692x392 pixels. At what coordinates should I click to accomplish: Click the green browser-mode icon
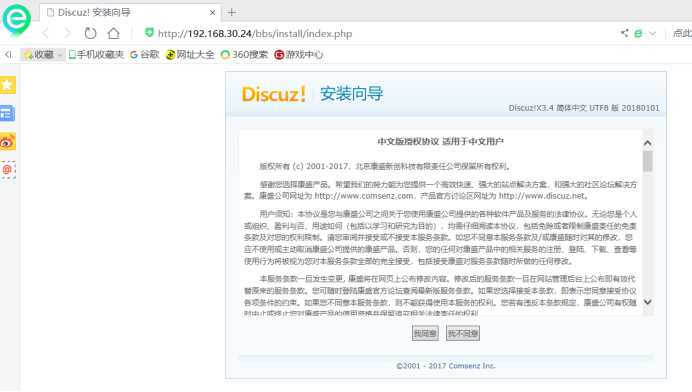638,34
